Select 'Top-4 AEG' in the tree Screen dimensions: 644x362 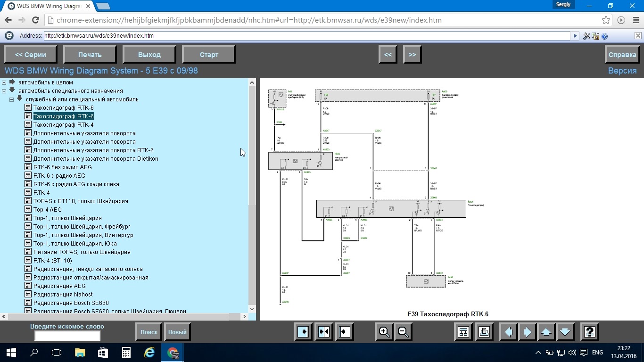click(x=47, y=210)
